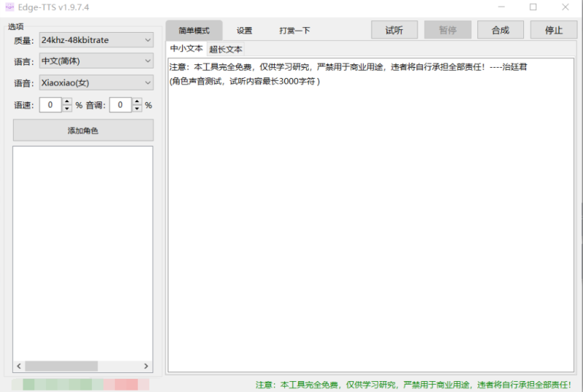Click the 语速 value input field
Viewport: 583px width, 392px height.
click(50, 105)
